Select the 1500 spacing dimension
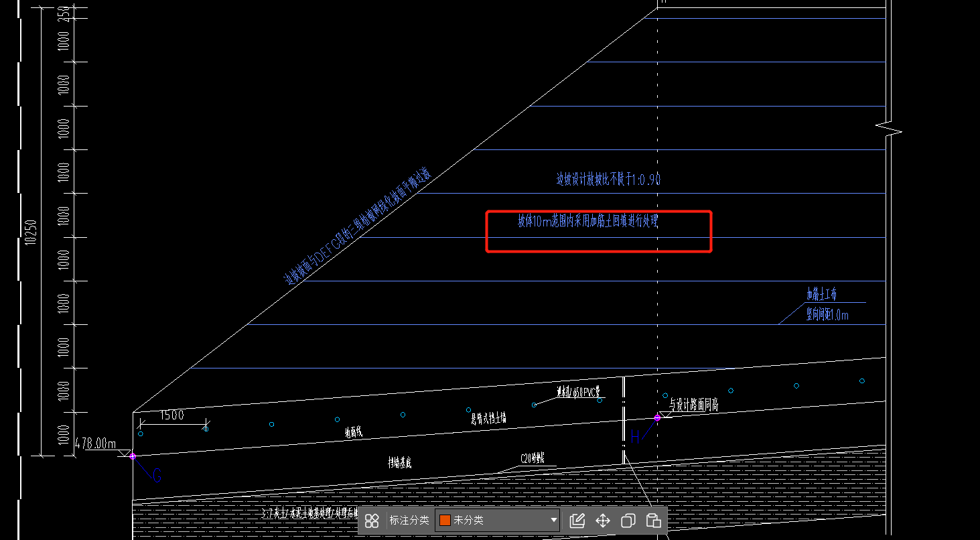Image resolution: width=980 pixels, height=540 pixels. coord(171,415)
